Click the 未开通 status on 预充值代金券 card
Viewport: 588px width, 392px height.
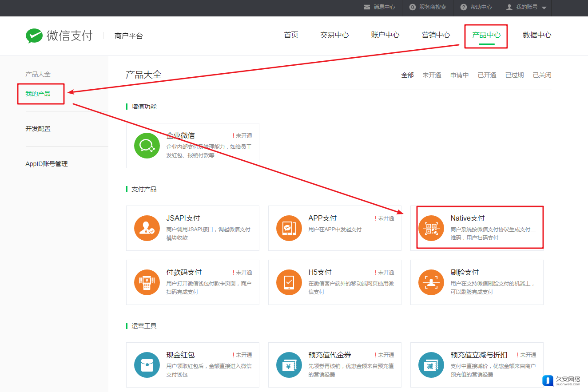385,355
